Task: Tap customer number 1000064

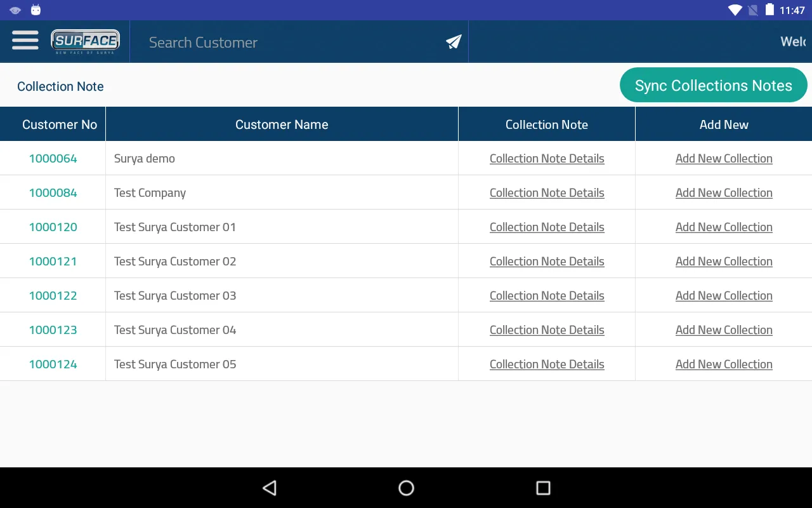Action: [53, 158]
